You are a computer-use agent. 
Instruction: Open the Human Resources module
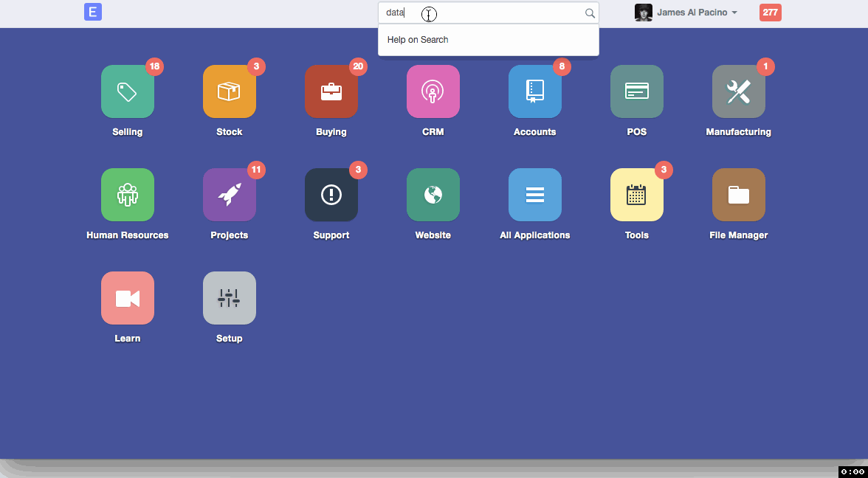[128, 195]
